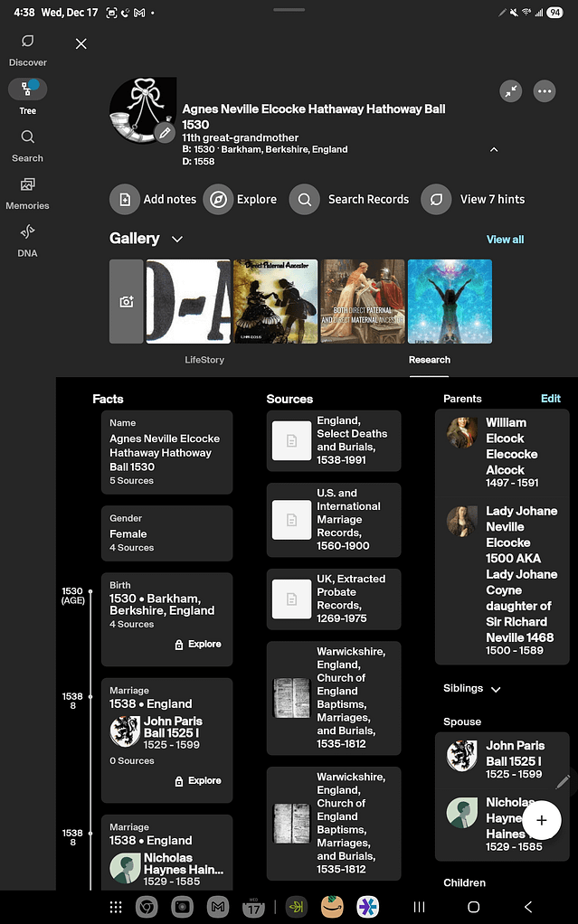Edit the profile photo with pencil icon
This screenshot has height=924, width=578.
[165, 133]
